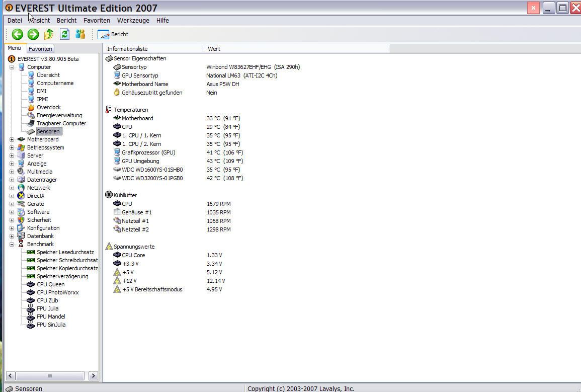Click the EVEREST info icon in title bar
Screen dimensions: 581x392
(x=9, y=8)
